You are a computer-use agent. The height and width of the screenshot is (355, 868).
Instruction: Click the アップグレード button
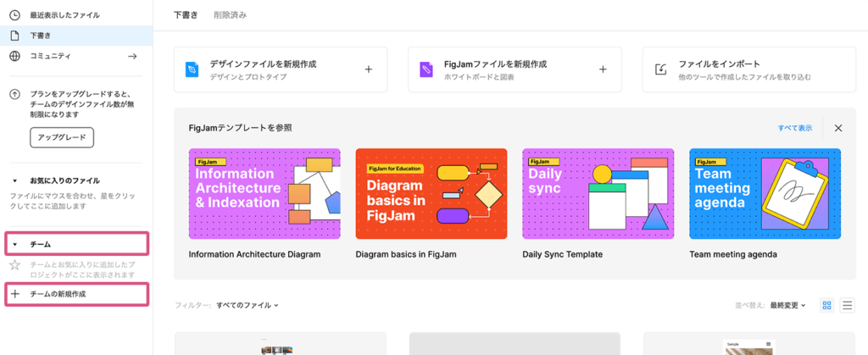coord(62,137)
